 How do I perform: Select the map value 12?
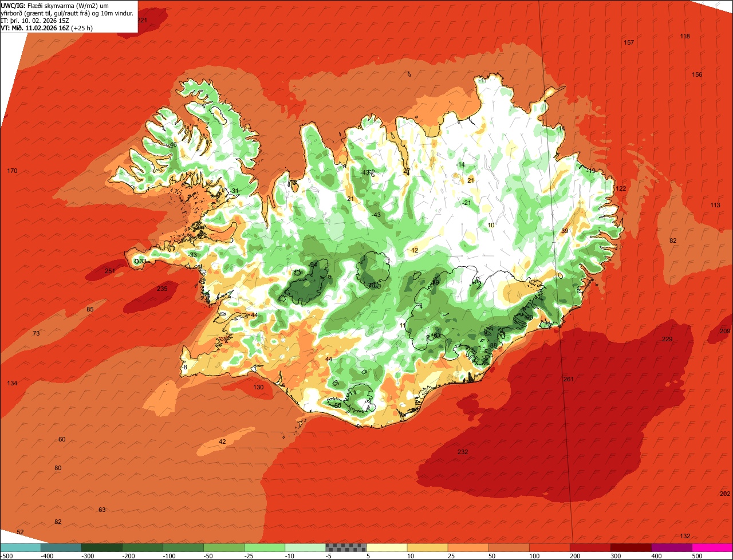(x=415, y=250)
